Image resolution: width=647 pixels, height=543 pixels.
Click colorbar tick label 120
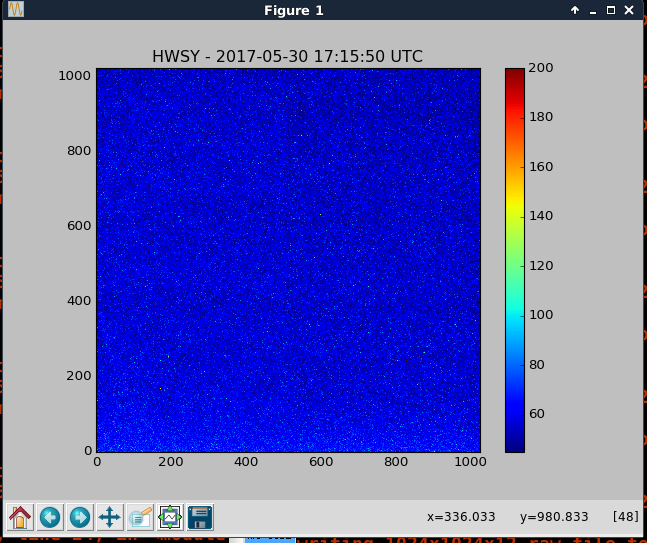pos(541,266)
